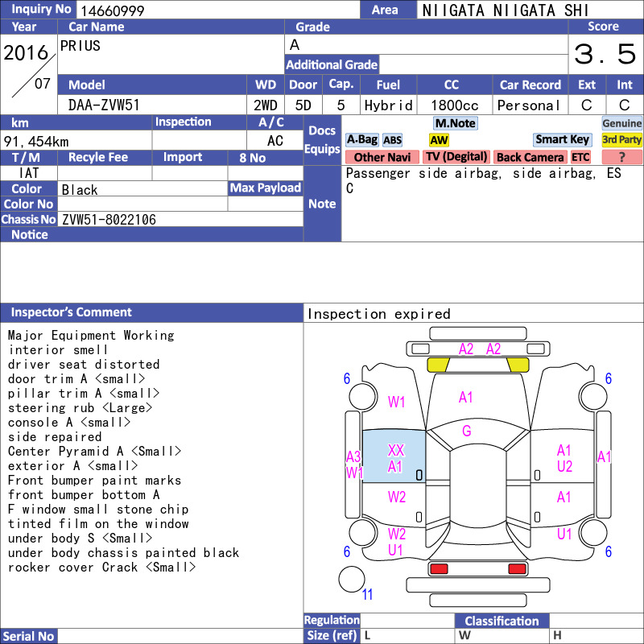
Task: Click the color value Black
Action: [x=80, y=190]
